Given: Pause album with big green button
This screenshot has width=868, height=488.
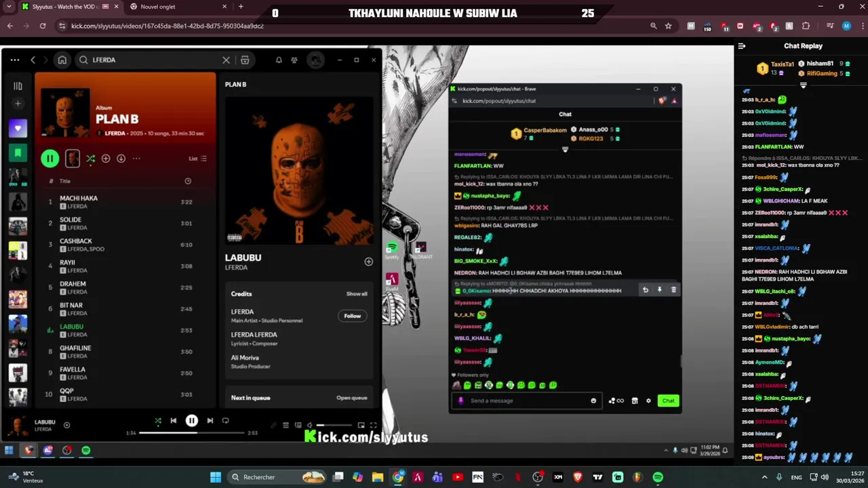Looking at the screenshot, I should point(50,159).
